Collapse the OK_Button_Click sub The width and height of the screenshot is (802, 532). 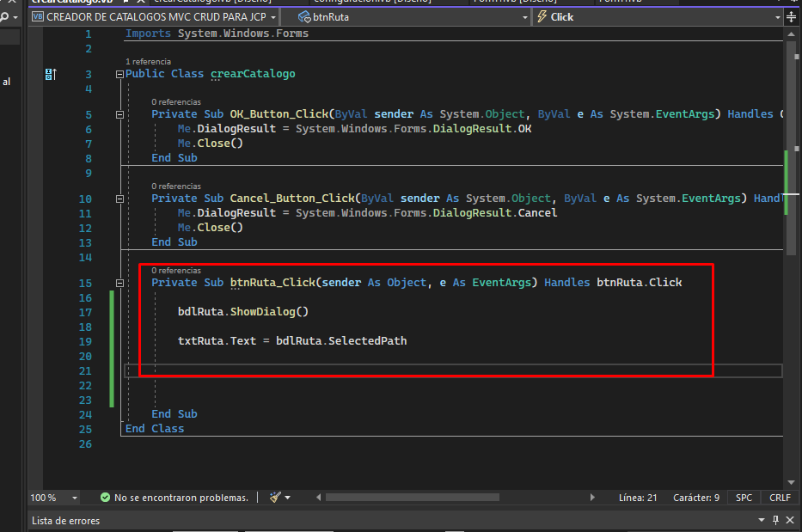tap(119, 114)
